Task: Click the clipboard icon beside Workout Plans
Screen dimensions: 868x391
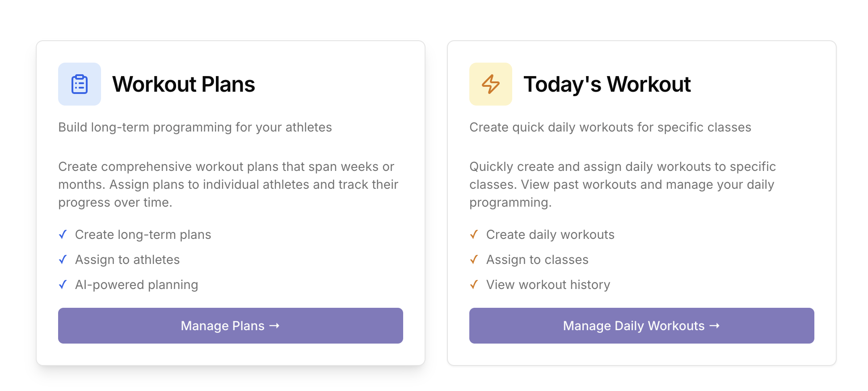Action: coord(80,84)
